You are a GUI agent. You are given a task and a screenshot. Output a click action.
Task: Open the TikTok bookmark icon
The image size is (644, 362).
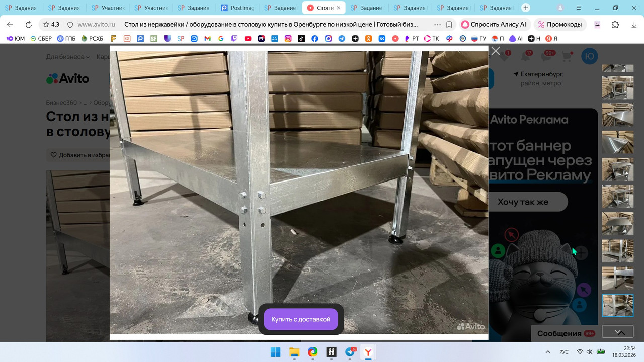coord(301,38)
